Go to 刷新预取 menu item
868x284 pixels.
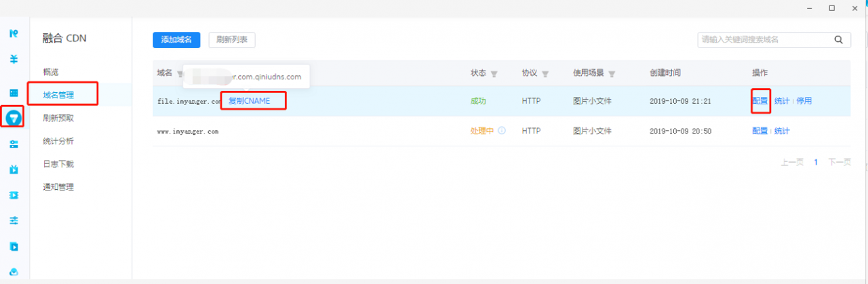tap(58, 118)
